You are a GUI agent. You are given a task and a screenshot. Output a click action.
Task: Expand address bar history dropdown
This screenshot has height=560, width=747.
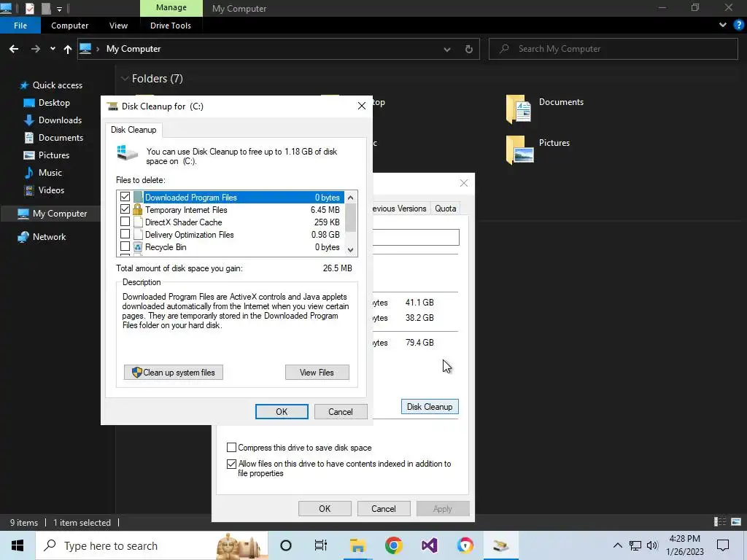point(447,49)
